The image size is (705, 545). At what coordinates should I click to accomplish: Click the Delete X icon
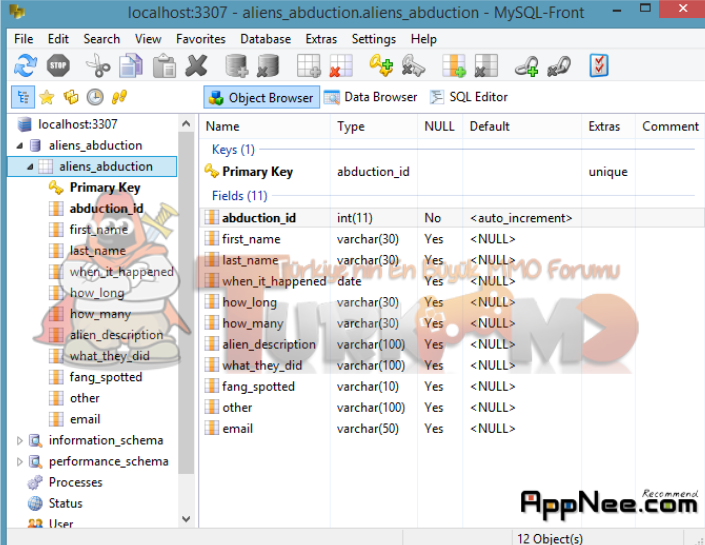point(196,66)
